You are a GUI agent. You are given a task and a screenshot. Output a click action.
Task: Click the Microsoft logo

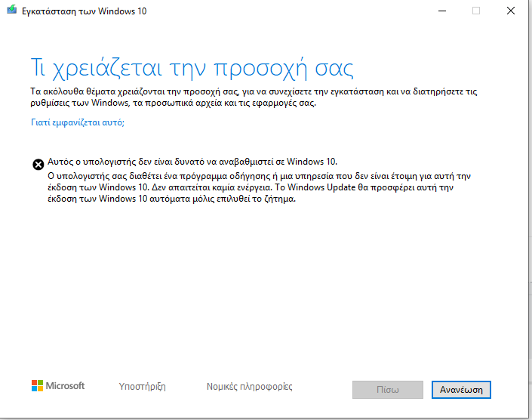tap(58, 386)
